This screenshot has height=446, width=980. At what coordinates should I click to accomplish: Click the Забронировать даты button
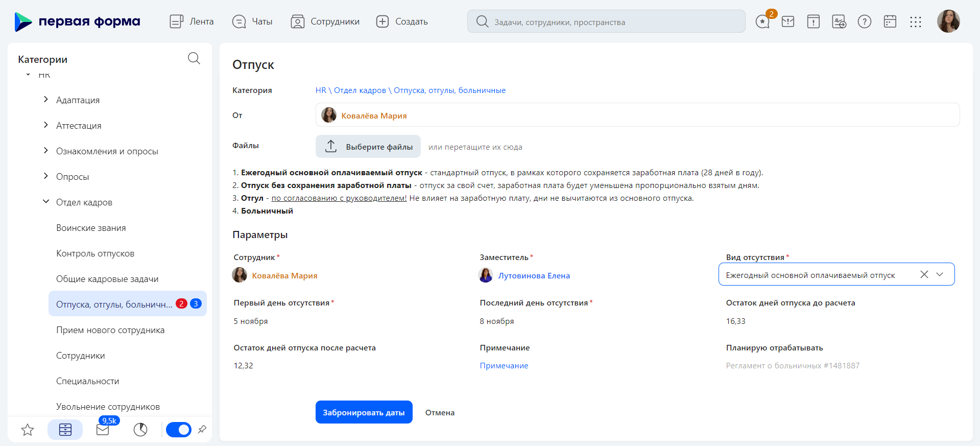(x=364, y=412)
